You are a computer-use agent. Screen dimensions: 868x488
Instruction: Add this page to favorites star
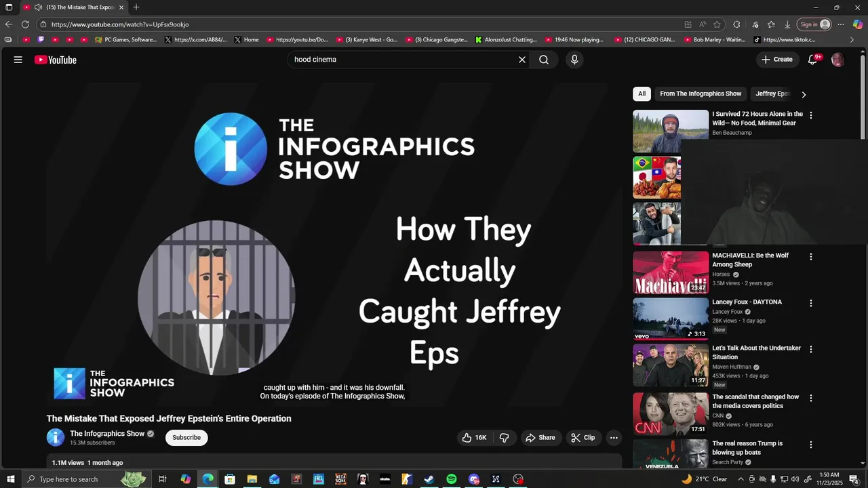click(717, 24)
